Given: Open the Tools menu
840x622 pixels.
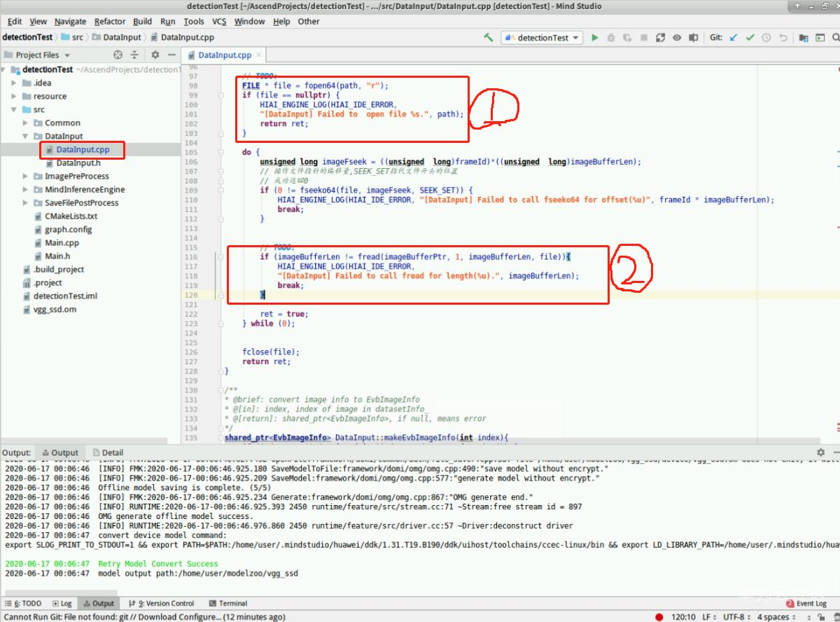Looking at the screenshot, I should pos(194,22).
